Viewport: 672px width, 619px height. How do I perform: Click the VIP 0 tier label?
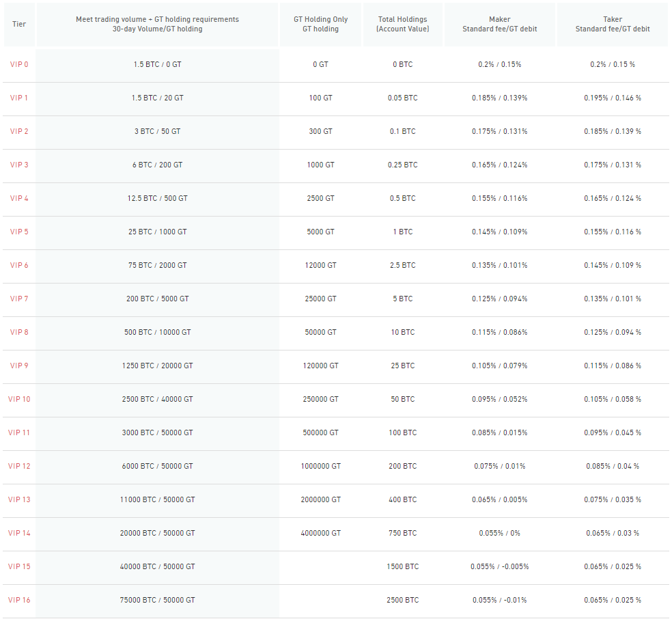[x=19, y=64]
